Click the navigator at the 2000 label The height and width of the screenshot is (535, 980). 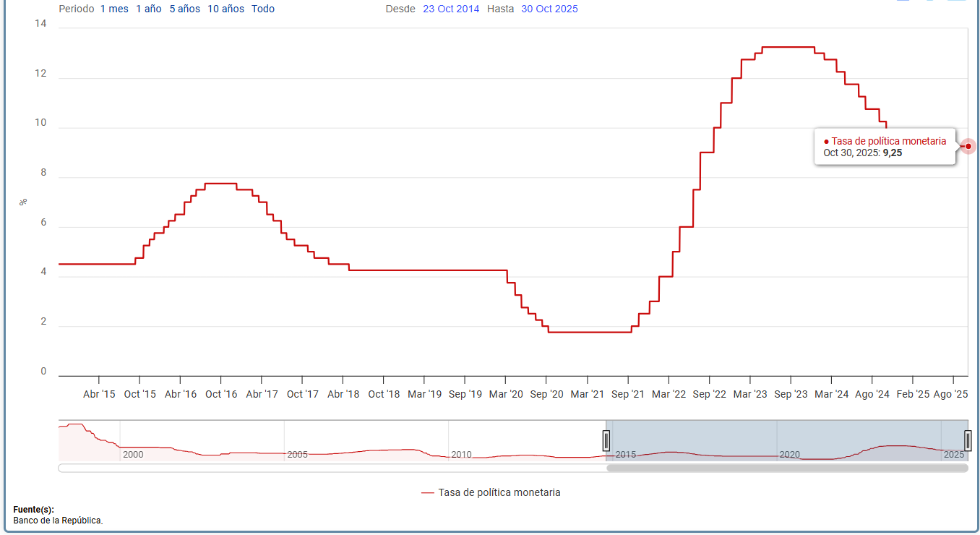click(133, 455)
